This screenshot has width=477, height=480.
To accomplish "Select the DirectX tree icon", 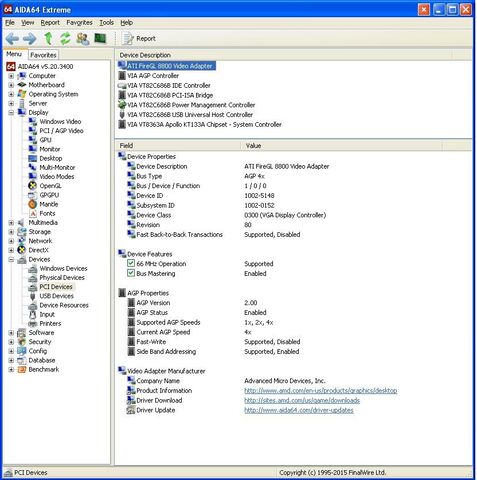I will click(22, 250).
